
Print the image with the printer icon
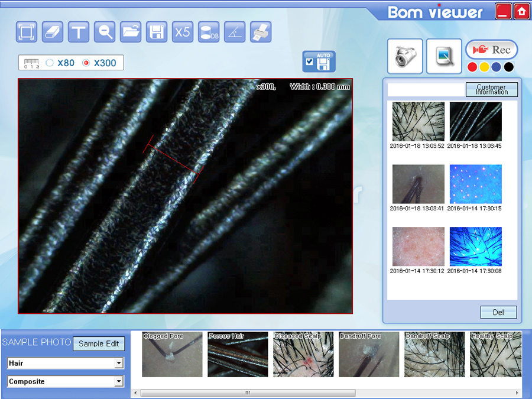[x=261, y=32]
